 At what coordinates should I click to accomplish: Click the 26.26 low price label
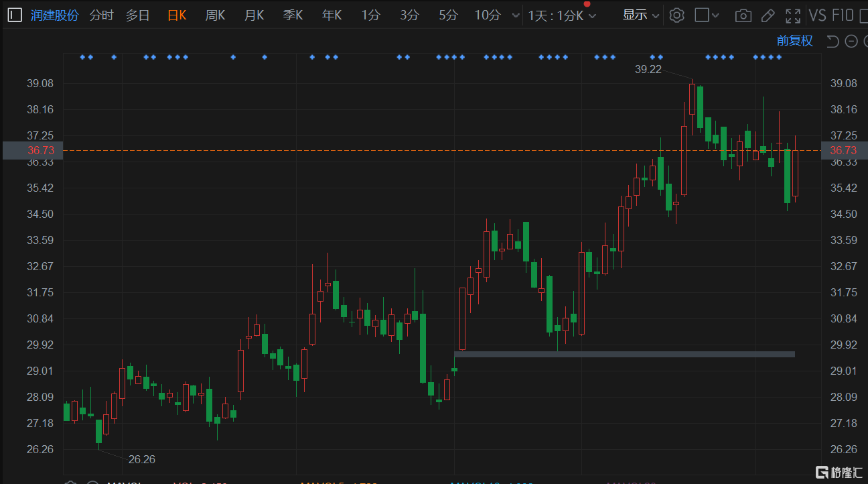click(x=141, y=459)
